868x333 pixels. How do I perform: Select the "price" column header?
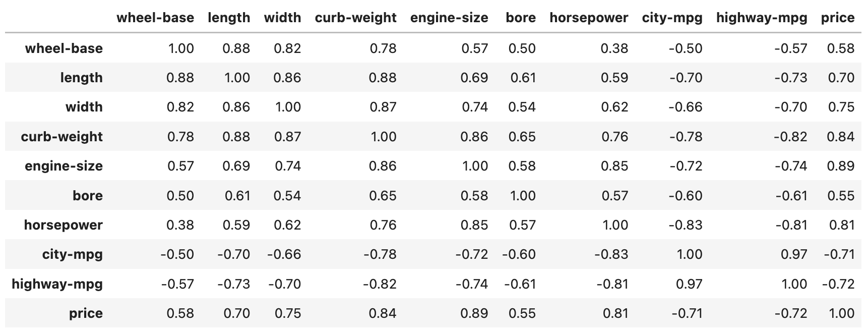(x=837, y=18)
